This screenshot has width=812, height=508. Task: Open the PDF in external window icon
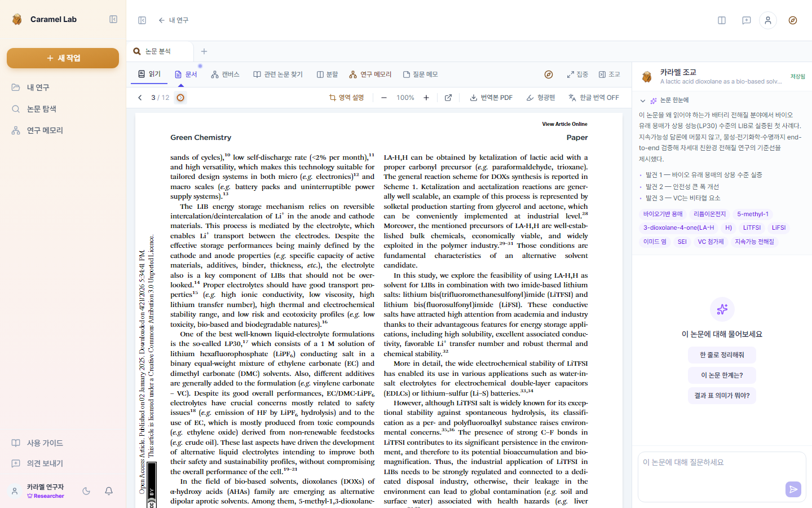(x=448, y=98)
